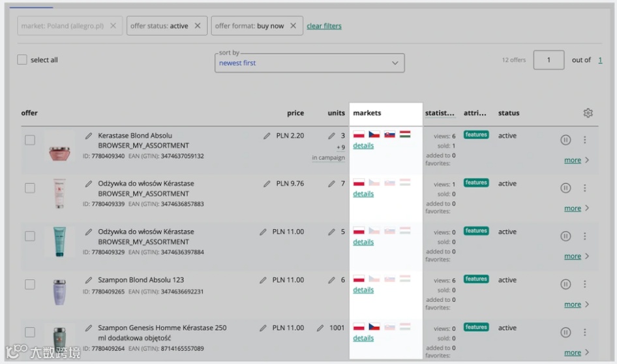Open Kerastase Blond Absolu product thumbnail
Image resolution: width=617 pixels, height=364 pixels.
pos(59,146)
